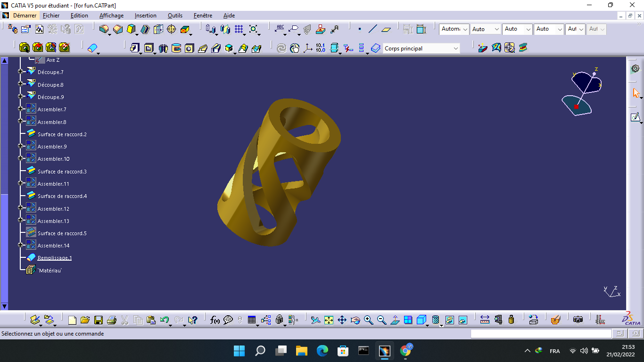The height and width of the screenshot is (362, 644).
Task: Click the Text with Leader ABC icon
Action: point(280,29)
